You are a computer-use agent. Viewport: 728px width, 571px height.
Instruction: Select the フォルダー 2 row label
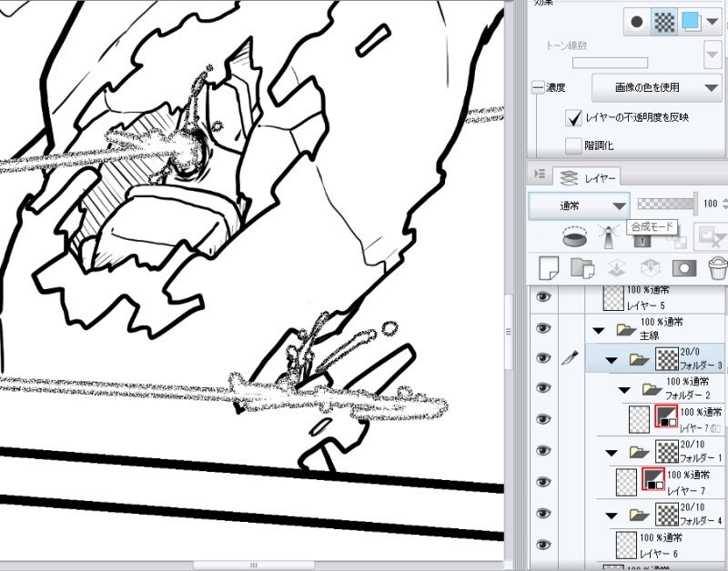(x=688, y=396)
